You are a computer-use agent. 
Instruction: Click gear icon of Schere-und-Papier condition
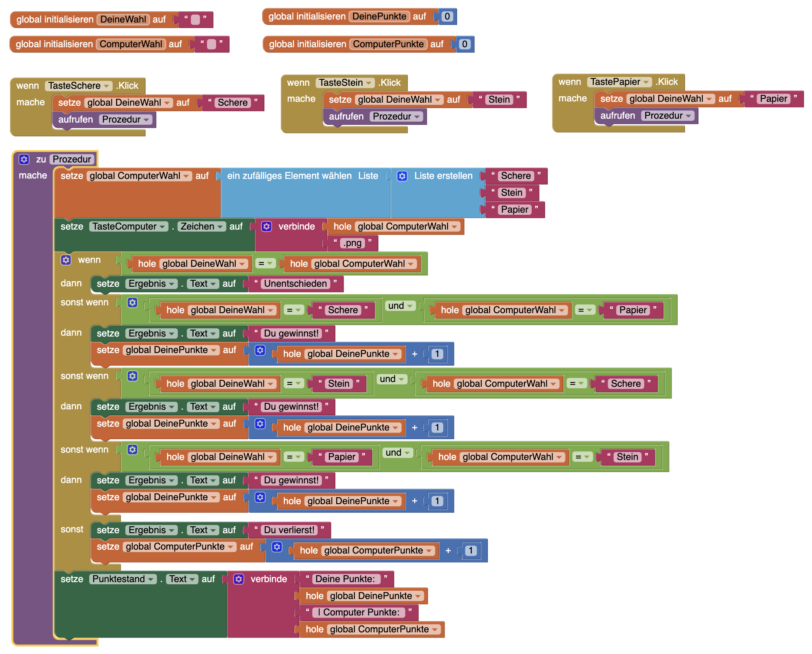(x=133, y=303)
